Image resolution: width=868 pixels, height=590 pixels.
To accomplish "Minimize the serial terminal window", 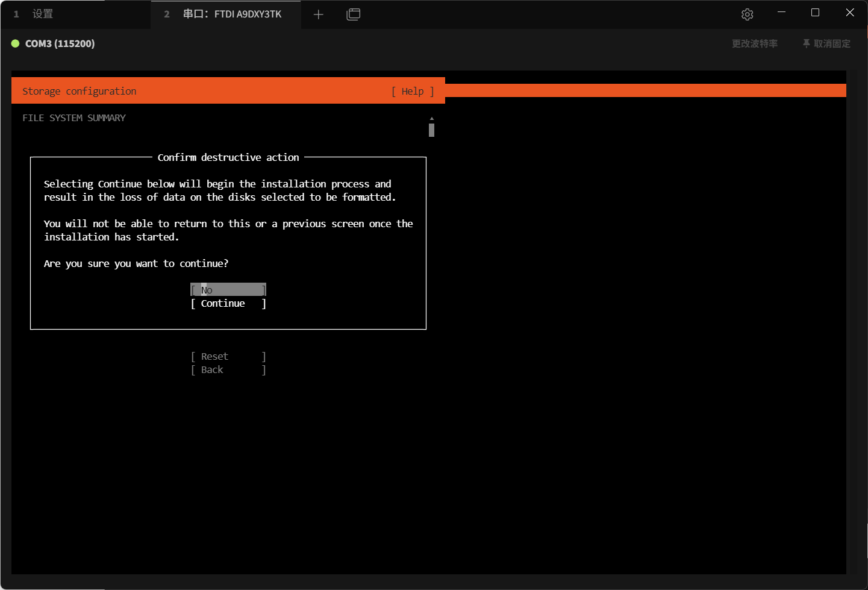I will click(781, 13).
